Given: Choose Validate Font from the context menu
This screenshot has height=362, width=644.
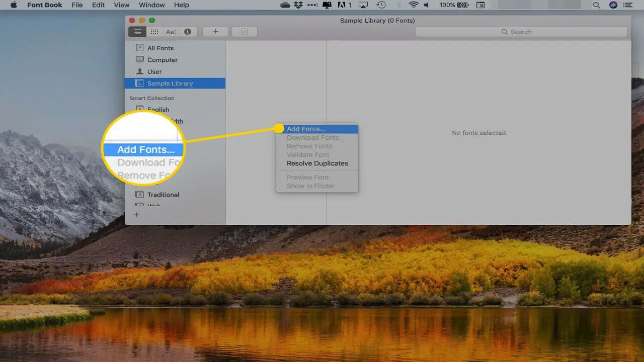Looking at the screenshot, I should click(x=317, y=155).
